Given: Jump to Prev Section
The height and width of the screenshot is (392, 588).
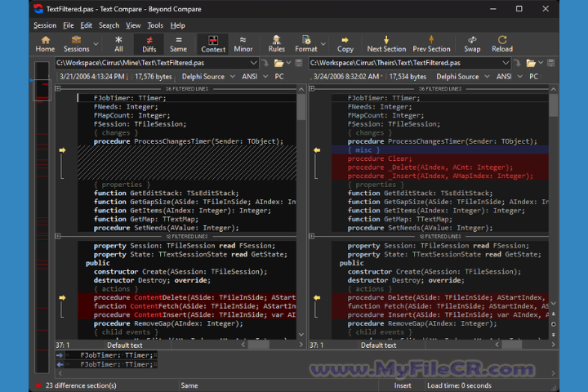Looking at the screenshot, I should point(431,44).
